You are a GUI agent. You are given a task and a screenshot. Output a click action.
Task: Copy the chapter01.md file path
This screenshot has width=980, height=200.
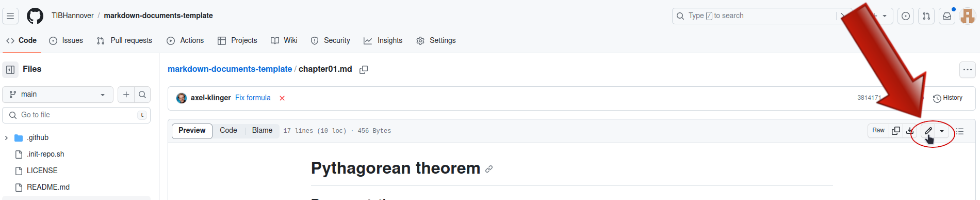pyautogui.click(x=364, y=69)
